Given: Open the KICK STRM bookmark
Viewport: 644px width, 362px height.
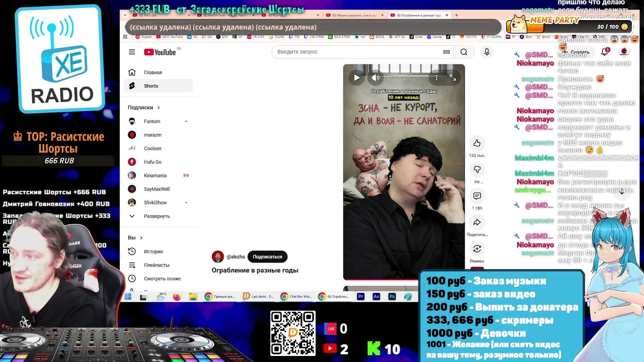Looking at the screenshot, I should [339, 37].
